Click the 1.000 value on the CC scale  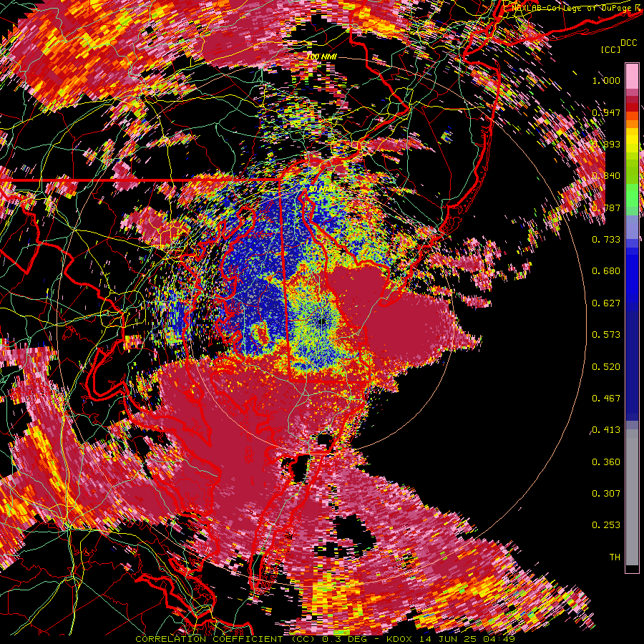click(606, 80)
